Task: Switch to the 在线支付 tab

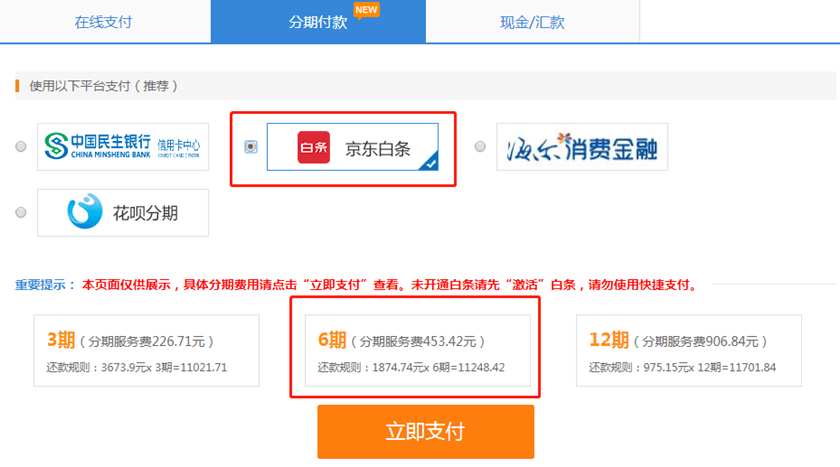Action: (105, 21)
